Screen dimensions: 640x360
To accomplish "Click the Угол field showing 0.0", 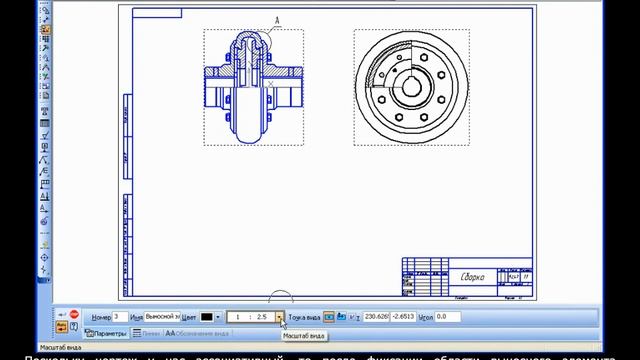I will pyautogui.click(x=448, y=317).
